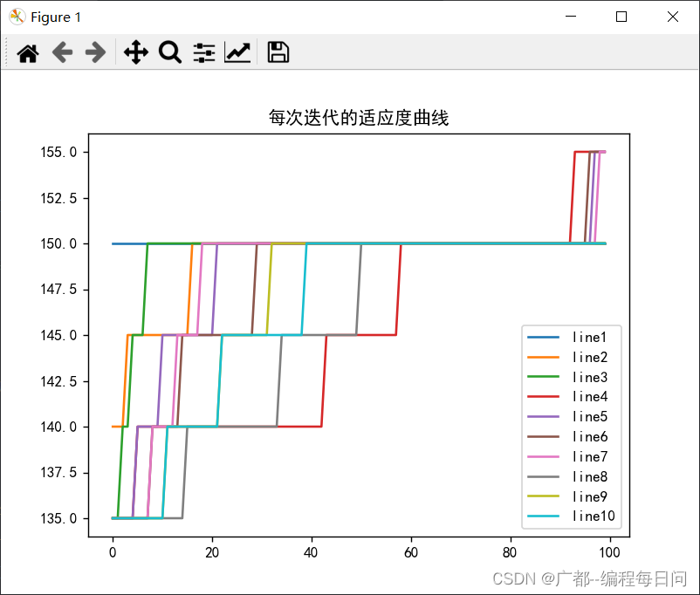Screen dimensions: 700x595
Task: Click the Save figure floppy disk icon
Action: pyautogui.click(x=277, y=53)
